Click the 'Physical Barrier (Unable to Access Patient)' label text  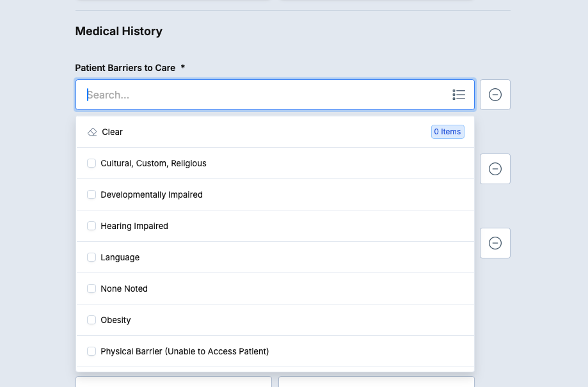pos(184,351)
